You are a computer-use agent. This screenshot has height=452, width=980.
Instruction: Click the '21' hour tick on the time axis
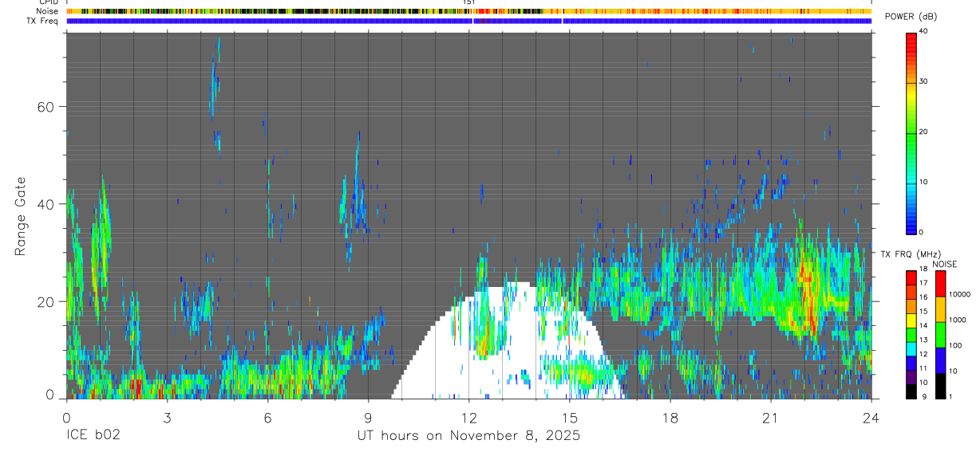click(x=770, y=417)
